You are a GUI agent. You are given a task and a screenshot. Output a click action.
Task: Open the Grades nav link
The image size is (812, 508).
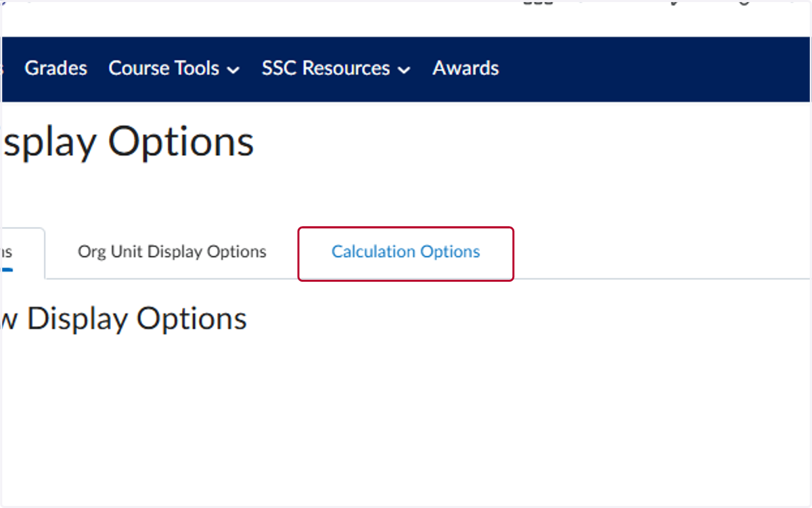[x=56, y=68]
